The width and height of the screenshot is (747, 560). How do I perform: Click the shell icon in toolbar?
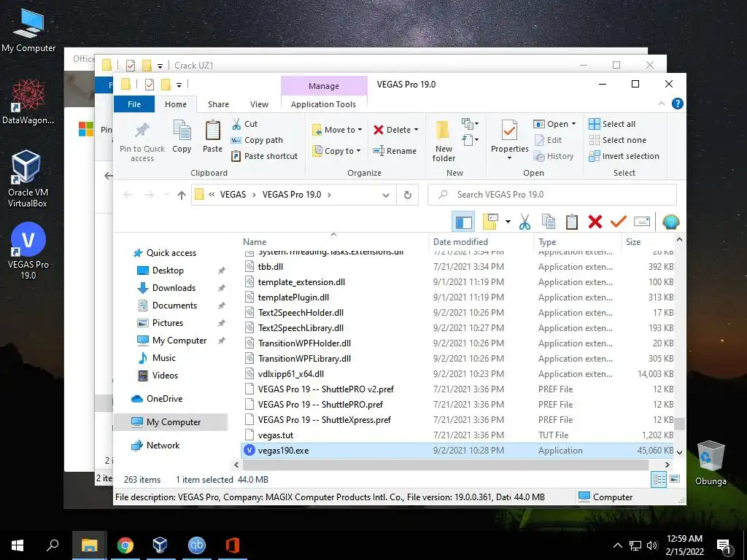[670, 222]
